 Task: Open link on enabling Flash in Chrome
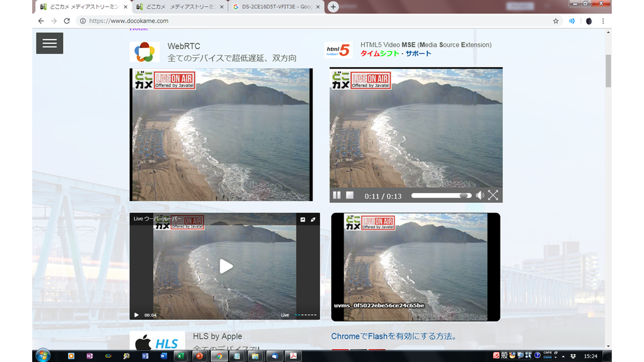tap(394, 337)
